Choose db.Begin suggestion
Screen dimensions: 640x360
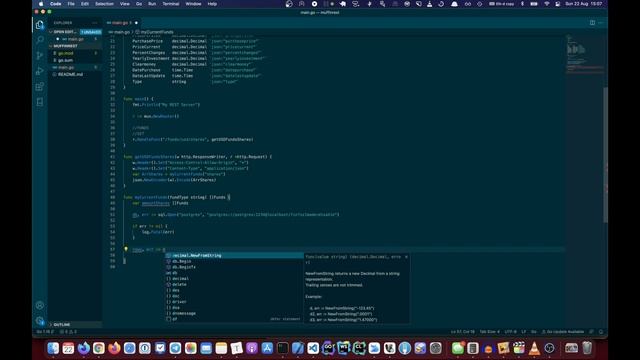234,261
